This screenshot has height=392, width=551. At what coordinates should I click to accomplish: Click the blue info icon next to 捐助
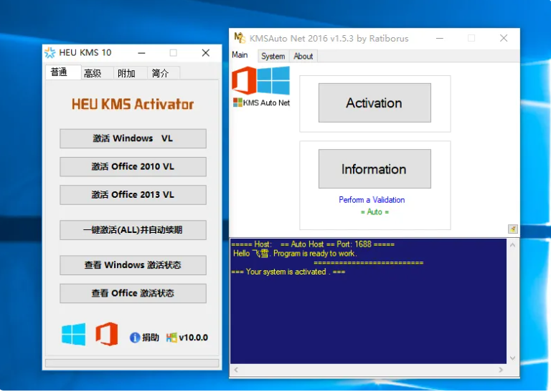[135, 338]
